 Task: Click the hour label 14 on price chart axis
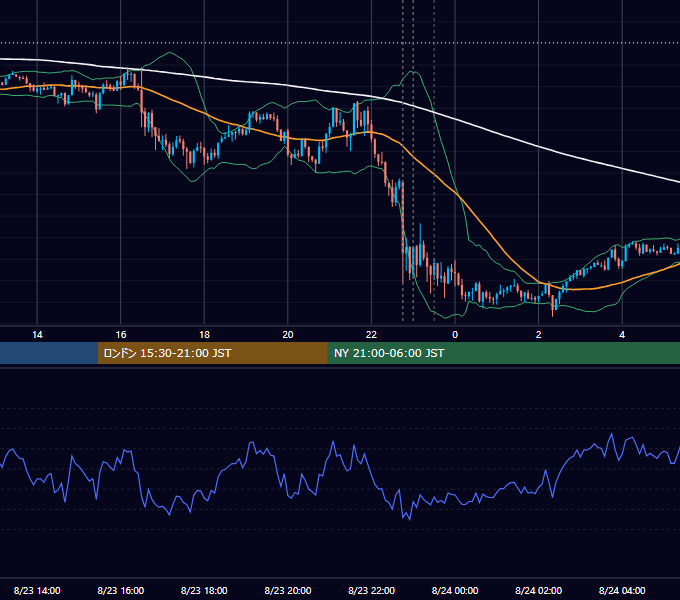(37, 335)
